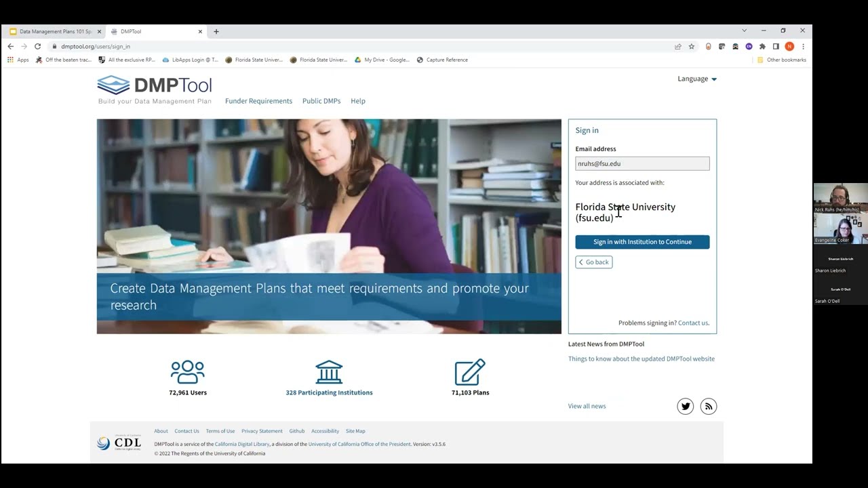Close the Data Management Plans 101 tab
Viewport: 868px width, 488px height.
click(99, 31)
